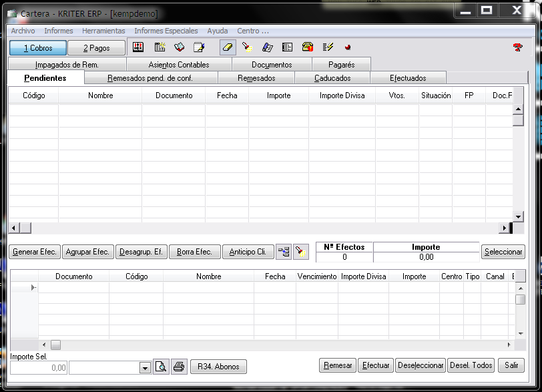Click the list with lightning bolt icon
This screenshot has width=542, height=392.
[328, 47]
